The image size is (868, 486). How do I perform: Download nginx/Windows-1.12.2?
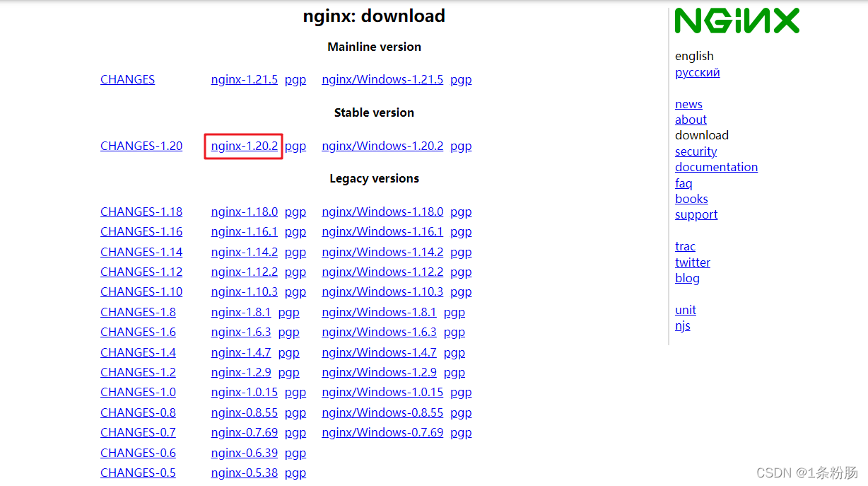(382, 272)
